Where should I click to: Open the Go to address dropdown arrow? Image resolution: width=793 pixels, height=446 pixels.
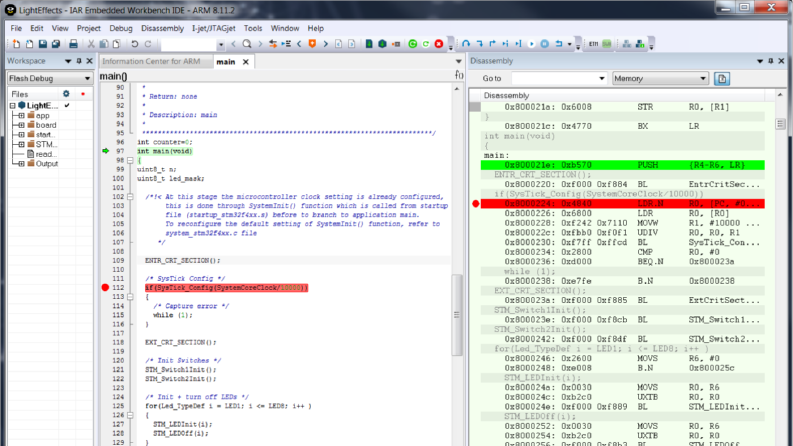(601, 78)
